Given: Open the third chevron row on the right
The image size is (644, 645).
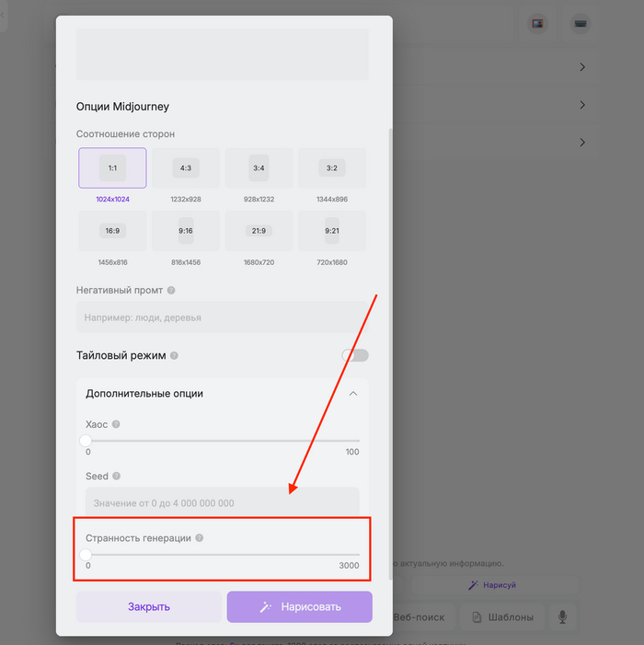Looking at the screenshot, I should (582, 143).
